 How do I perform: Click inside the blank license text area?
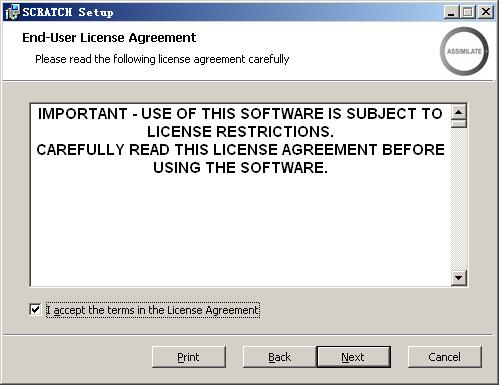240,230
